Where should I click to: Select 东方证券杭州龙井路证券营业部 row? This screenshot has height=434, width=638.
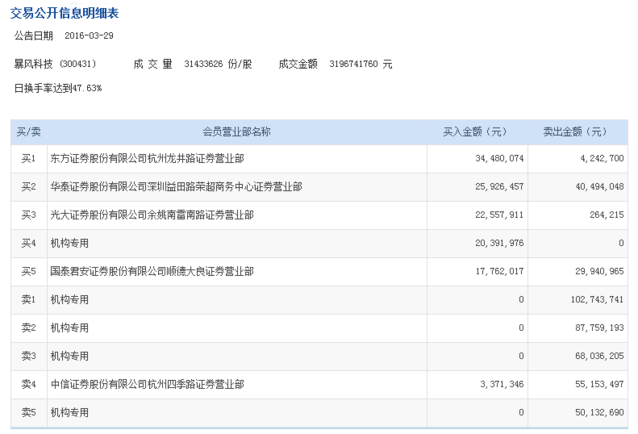[x=319, y=159]
